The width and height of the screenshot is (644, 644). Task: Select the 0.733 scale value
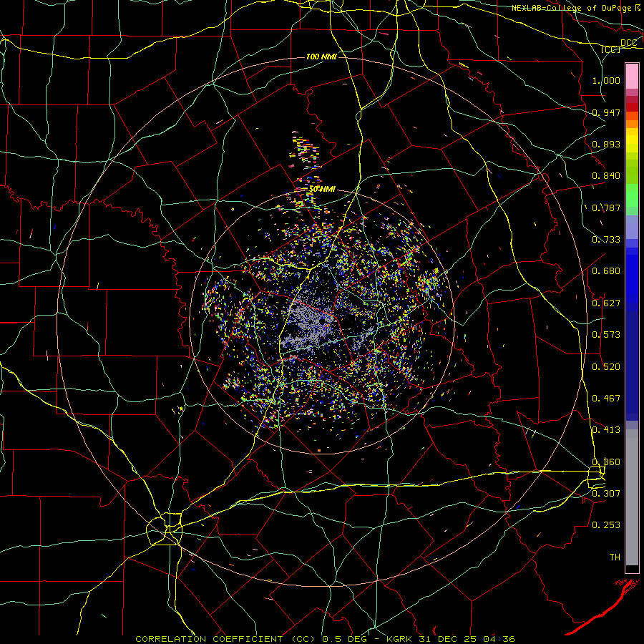click(x=606, y=240)
